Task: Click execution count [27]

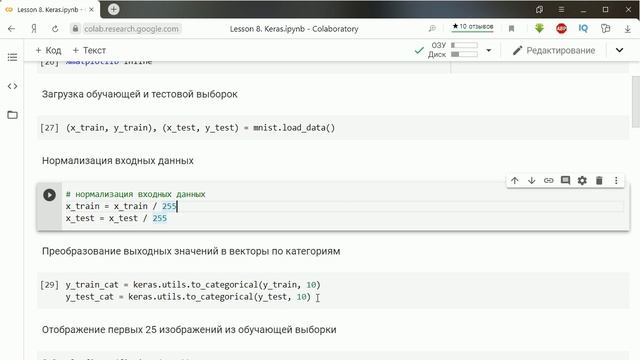Action: (49, 128)
